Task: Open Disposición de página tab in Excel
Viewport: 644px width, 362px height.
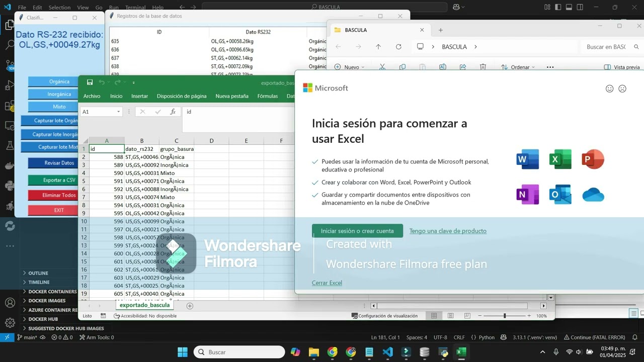Action: click(182, 96)
